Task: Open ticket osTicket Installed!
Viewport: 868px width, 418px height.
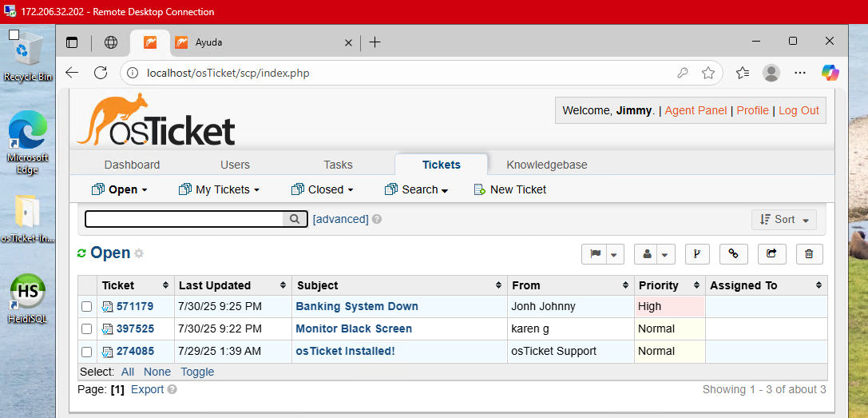Action: tap(346, 351)
